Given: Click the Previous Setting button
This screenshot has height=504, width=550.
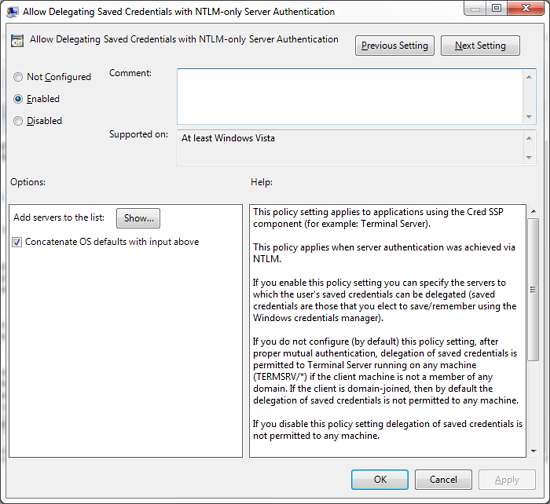Looking at the screenshot, I should click(x=395, y=46).
